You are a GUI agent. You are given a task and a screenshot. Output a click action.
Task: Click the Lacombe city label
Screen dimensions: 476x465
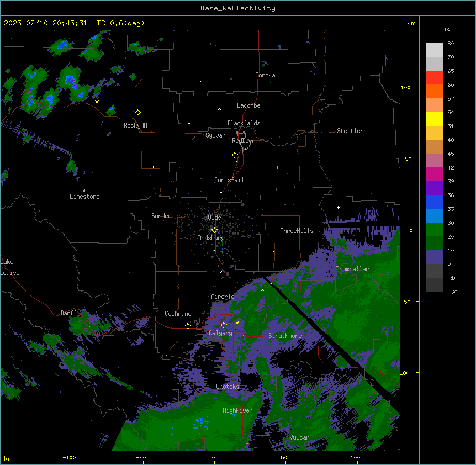248,105
